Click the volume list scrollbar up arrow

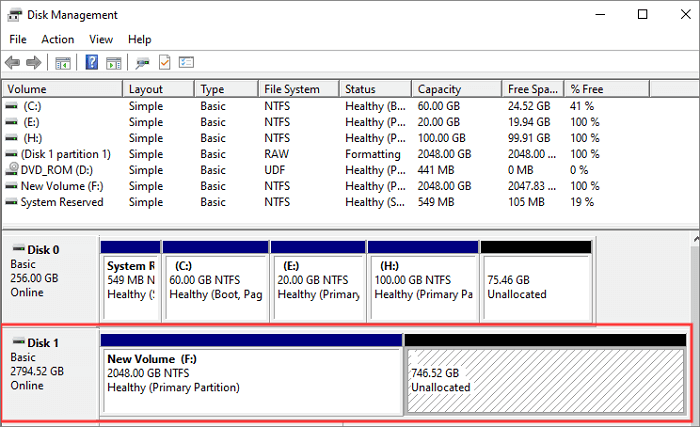[690, 89]
